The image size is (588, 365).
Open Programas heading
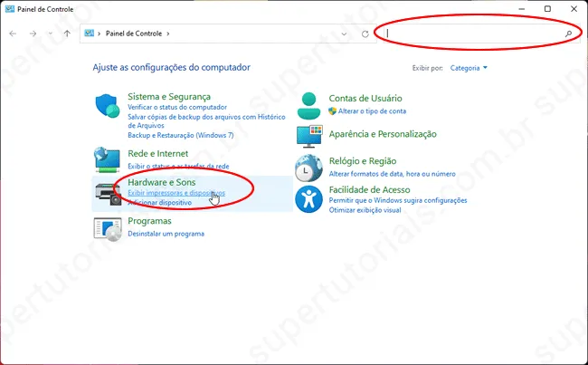149,221
